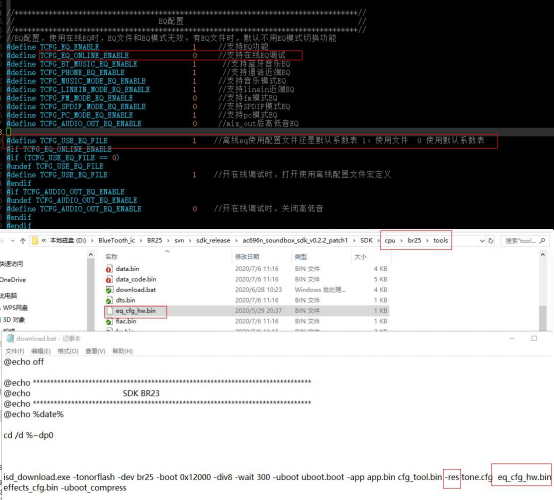This screenshot has height=500, width=554.
Task: Open the 文件(F) menu in Notepad
Action: (14, 351)
